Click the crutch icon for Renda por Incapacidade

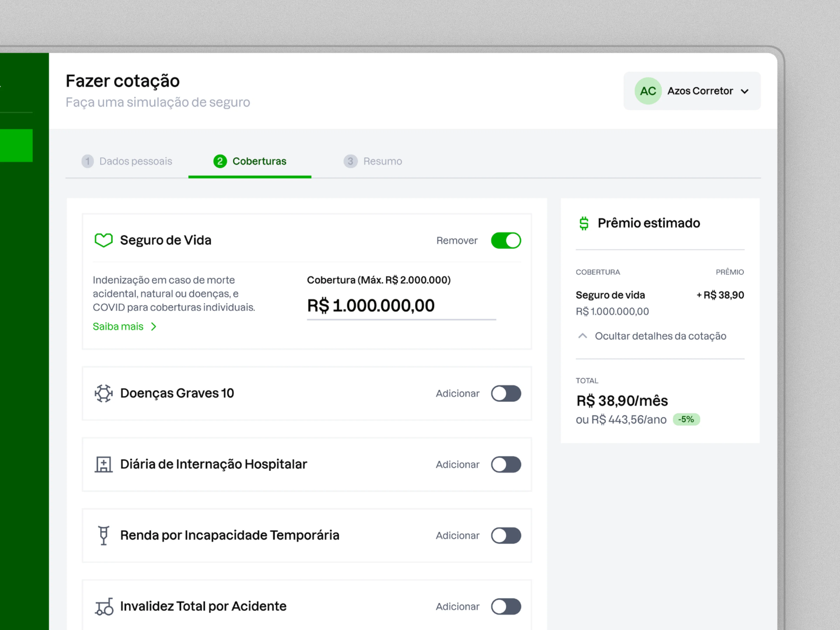[x=103, y=535]
